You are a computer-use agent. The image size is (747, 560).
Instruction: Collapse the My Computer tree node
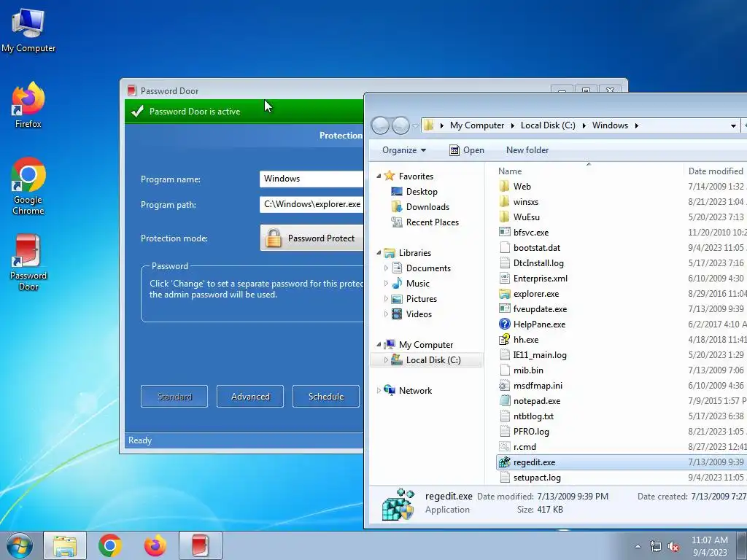click(x=379, y=345)
